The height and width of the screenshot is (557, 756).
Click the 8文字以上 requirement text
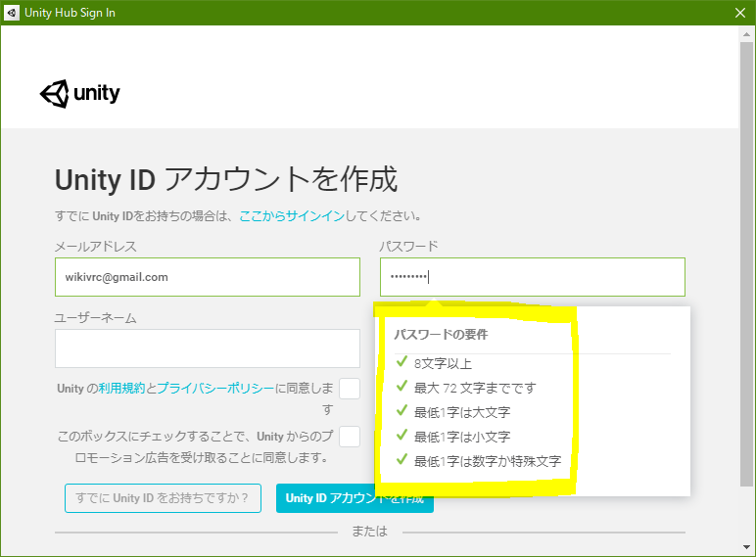(443, 363)
